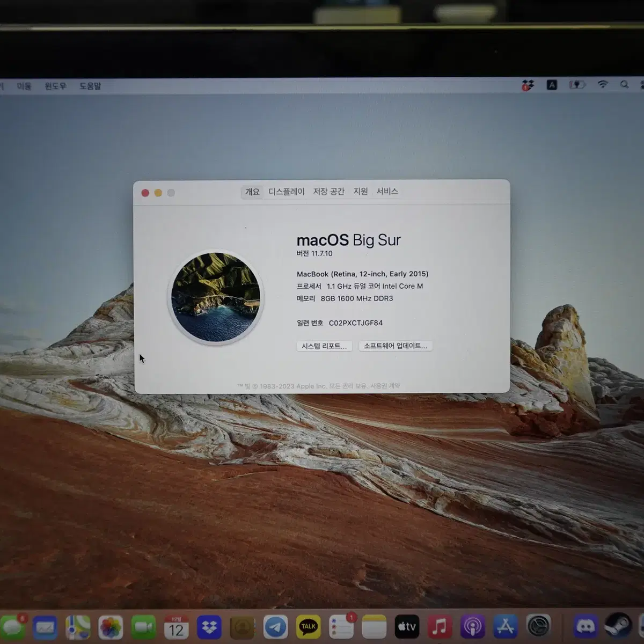
Task: Open the input source 'A' menu
Action: point(552,85)
